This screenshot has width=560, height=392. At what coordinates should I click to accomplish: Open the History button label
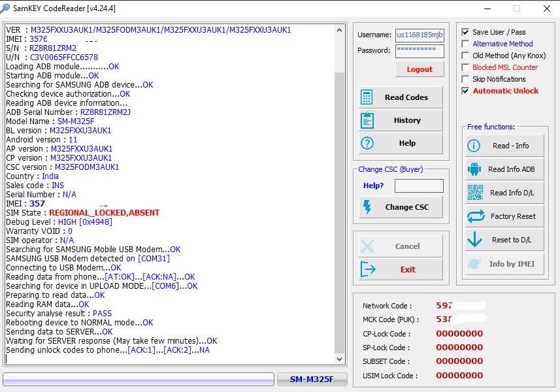click(x=407, y=120)
